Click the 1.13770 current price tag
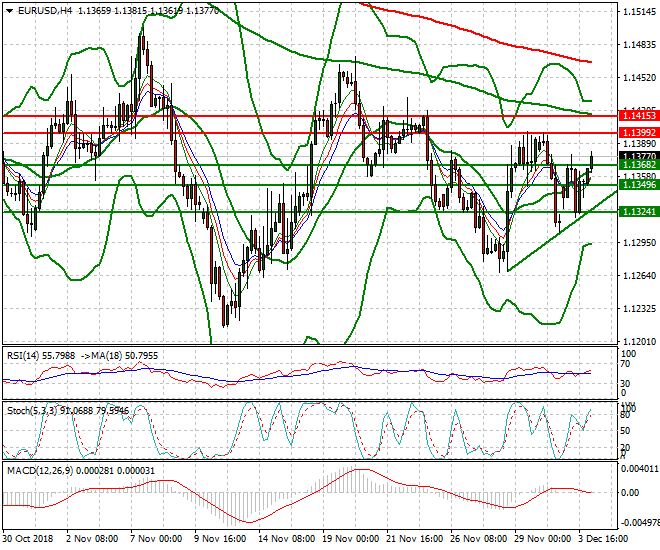The height and width of the screenshot is (550, 660). point(638,156)
